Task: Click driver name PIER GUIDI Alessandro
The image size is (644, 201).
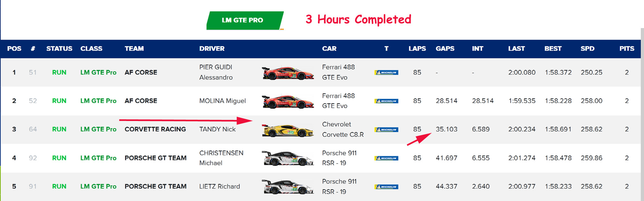Action: 216,72
